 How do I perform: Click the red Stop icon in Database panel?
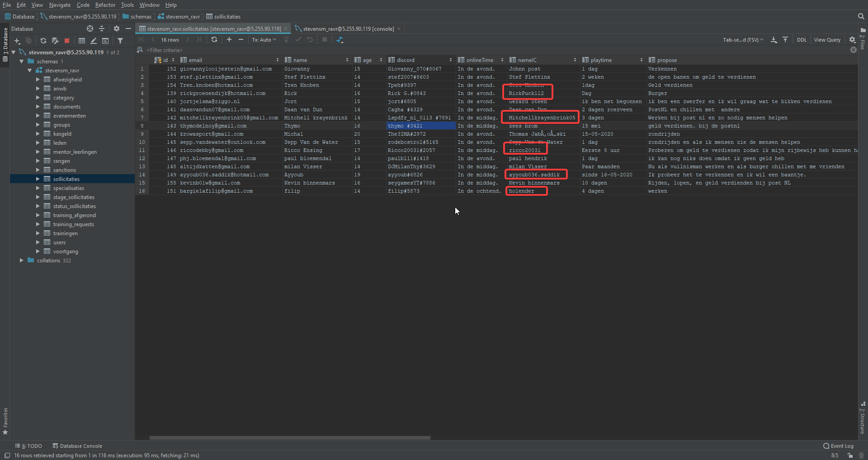67,41
